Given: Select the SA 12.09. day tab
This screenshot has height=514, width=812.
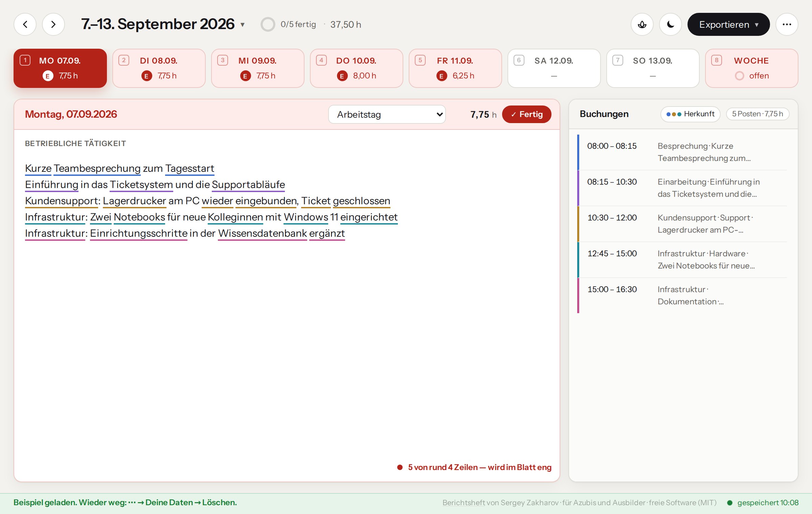Looking at the screenshot, I should coord(554,68).
